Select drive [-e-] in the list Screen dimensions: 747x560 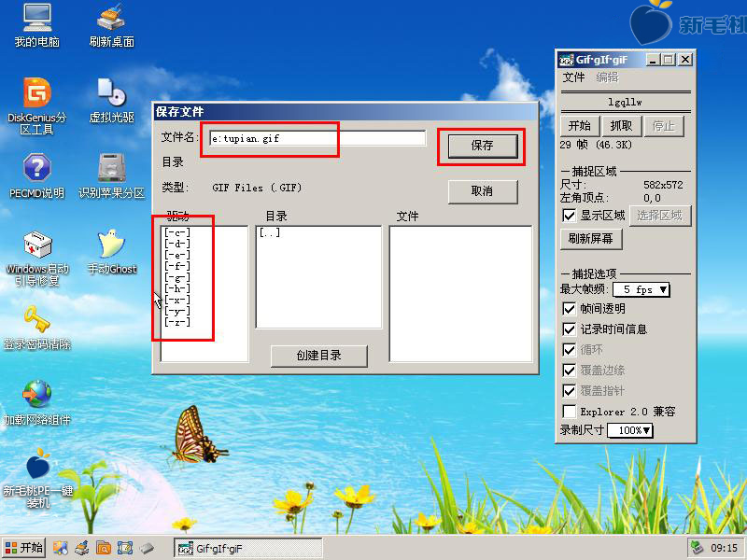click(176, 255)
